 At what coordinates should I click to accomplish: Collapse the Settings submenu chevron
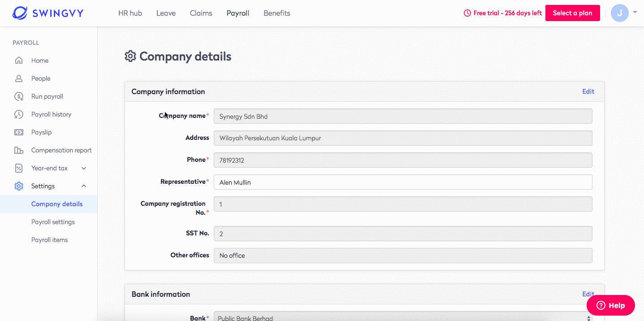point(84,186)
